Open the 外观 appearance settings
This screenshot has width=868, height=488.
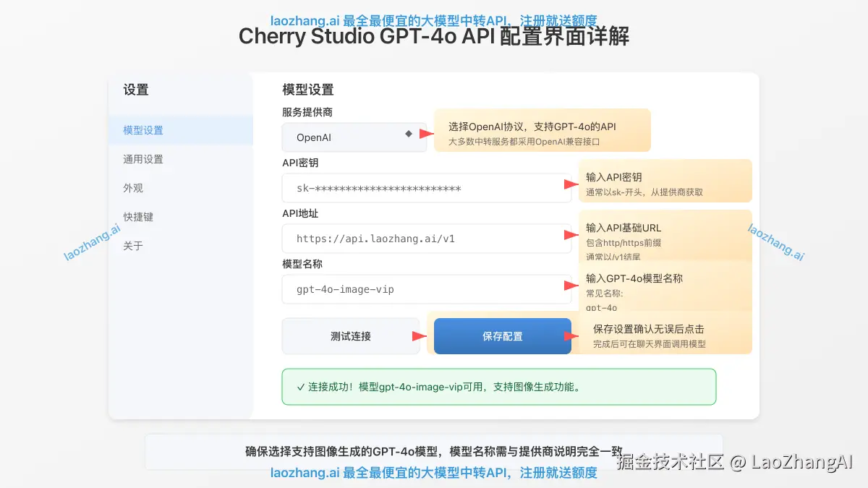132,188
